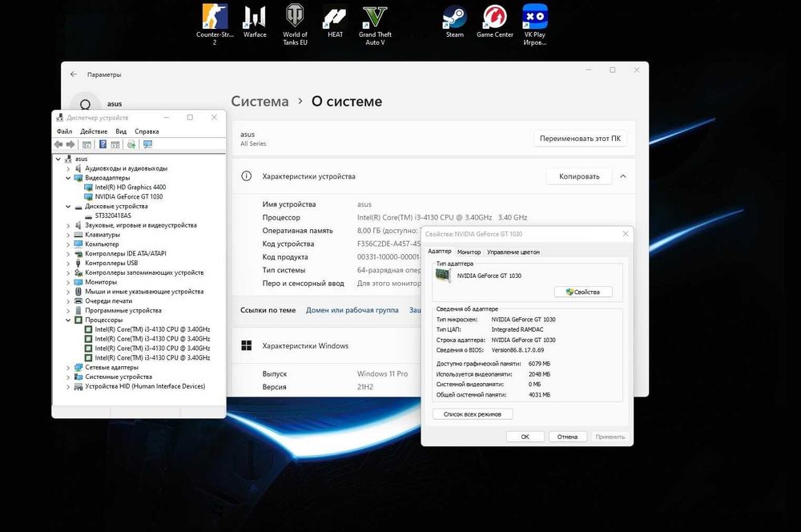Select the HEAT desktop icon

click(x=335, y=22)
